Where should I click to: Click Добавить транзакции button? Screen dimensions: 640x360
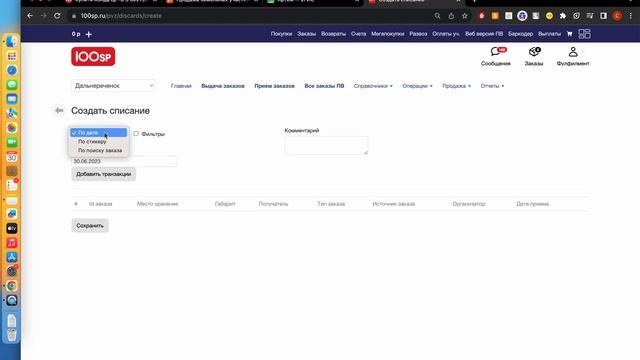click(x=104, y=174)
